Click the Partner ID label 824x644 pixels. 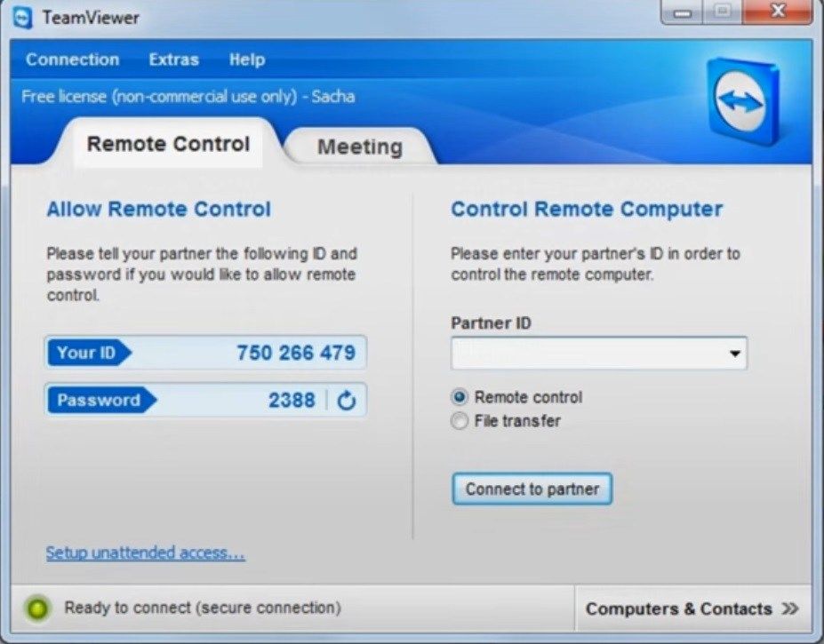pos(492,322)
